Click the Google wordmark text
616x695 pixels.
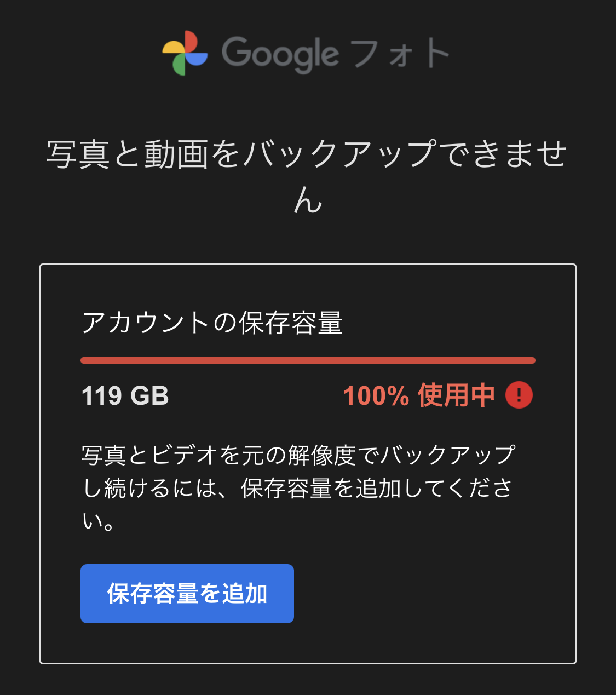click(280, 55)
